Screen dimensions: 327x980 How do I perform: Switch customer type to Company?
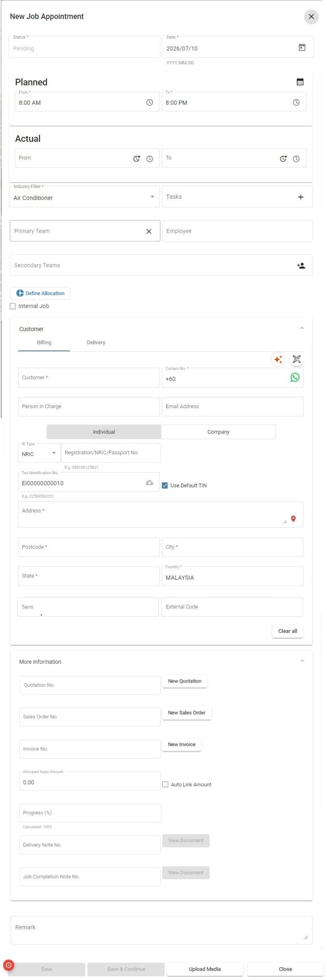click(x=218, y=432)
